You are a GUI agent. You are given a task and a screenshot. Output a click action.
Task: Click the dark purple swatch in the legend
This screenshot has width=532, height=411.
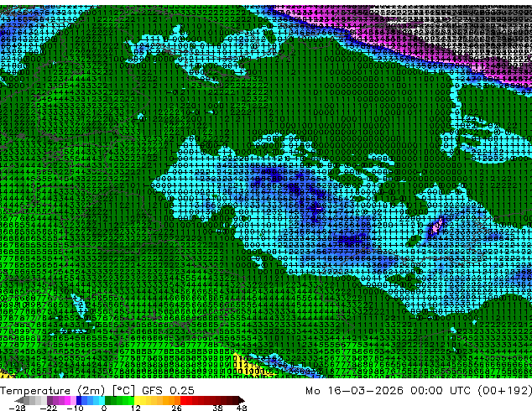[x=50, y=400]
